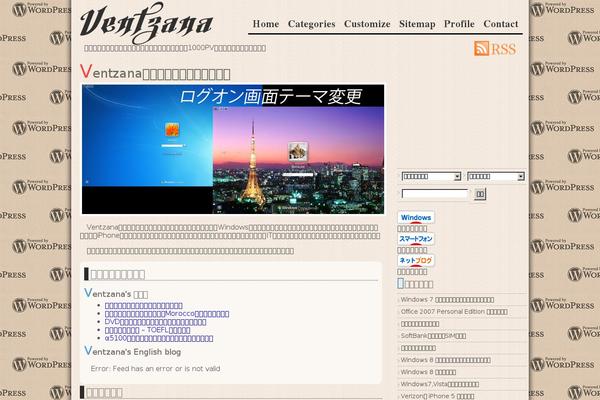Image resolution: width=600 pixels, height=400 pixels.
Task: Click the Ventzana's English blog heading
Action: [132, 351]
